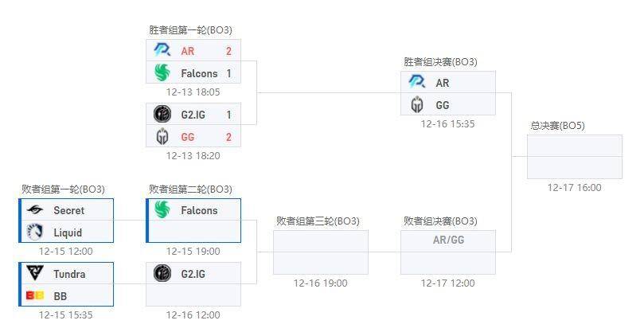Click Falcons logo in winners' round one match
This screenshot has height=336, width=644.
(x=162, y=73)
